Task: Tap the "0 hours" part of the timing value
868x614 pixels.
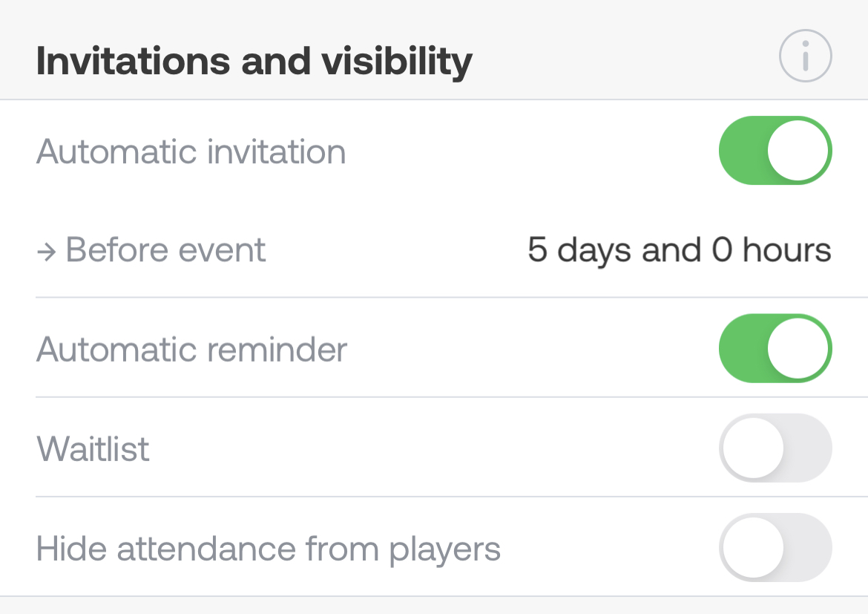Action: pos(772,250)
